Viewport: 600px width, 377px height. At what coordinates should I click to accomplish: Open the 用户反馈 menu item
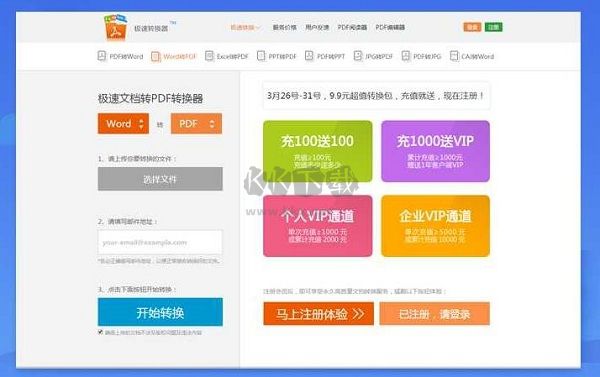pyautogui.click(x=317, y=28)
